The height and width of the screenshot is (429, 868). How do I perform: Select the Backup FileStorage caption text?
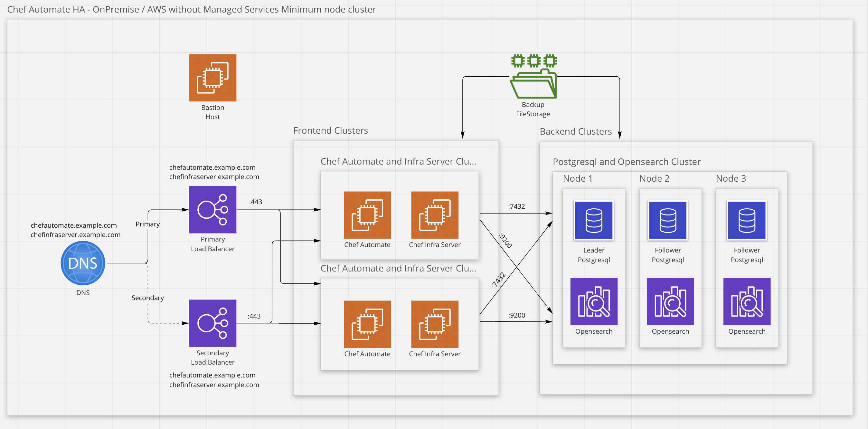click(x=533, y=109)
